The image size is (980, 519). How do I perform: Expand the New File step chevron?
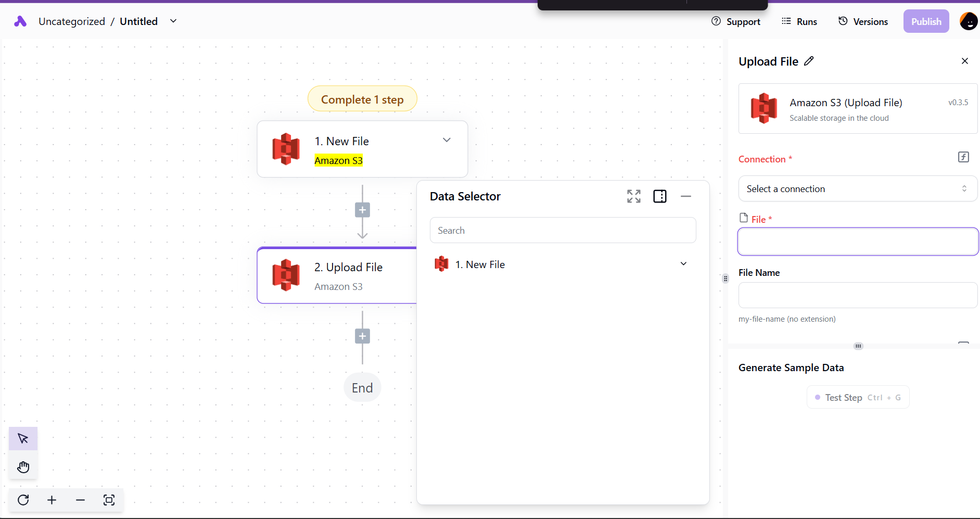pyautogui.click(x=447, y=140)
